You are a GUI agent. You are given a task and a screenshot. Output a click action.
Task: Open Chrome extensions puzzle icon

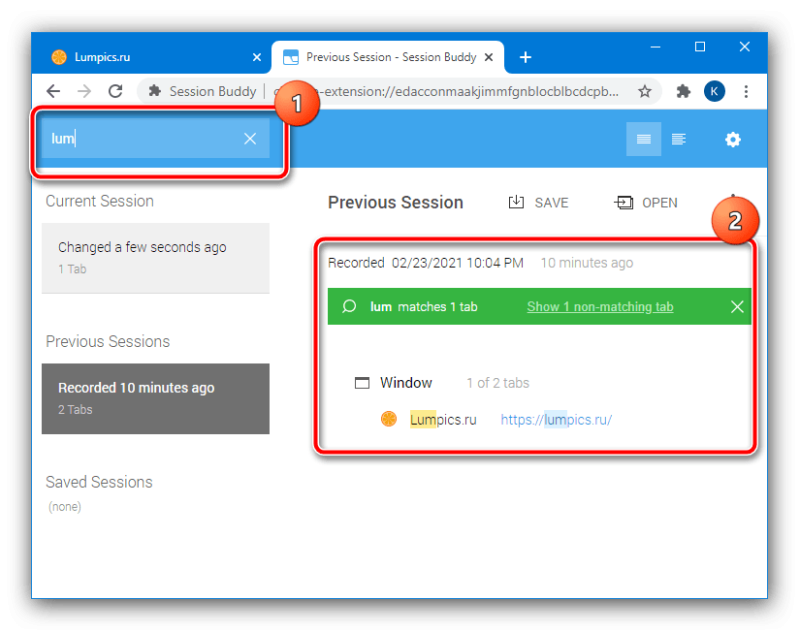(x=683, y=91)
